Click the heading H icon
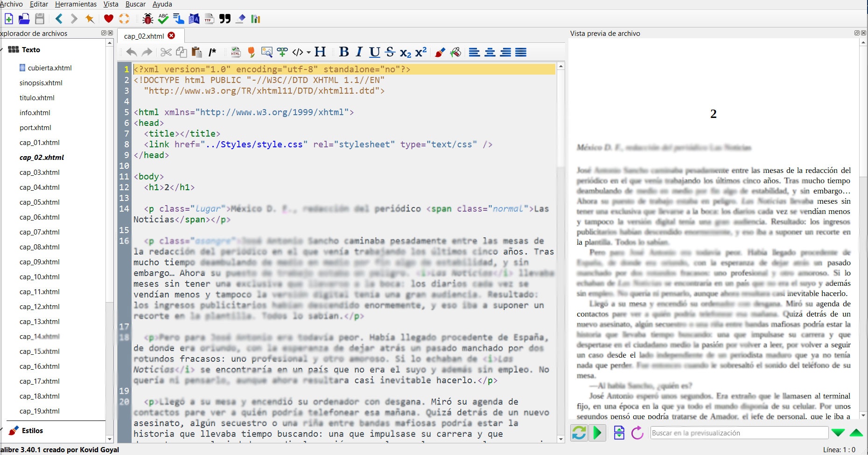The height and width of the screenshot is (455, 868). click(320, 52)
